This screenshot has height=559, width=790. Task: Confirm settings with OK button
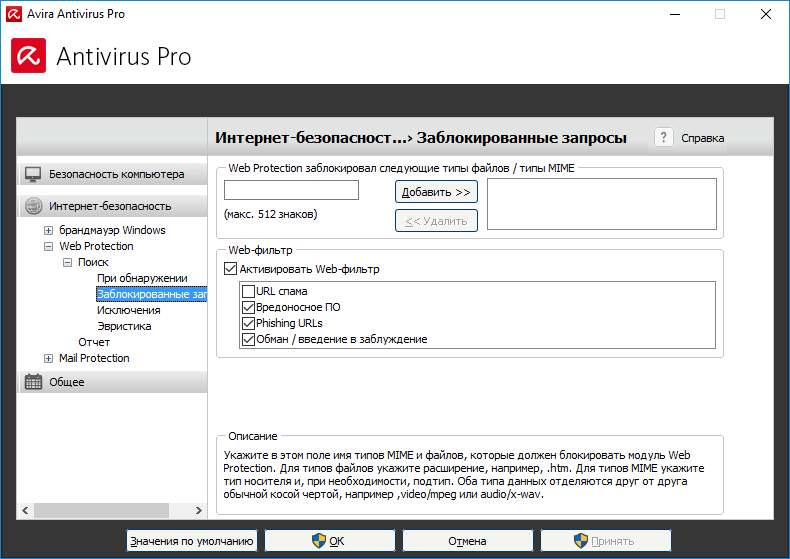[330, 541]
